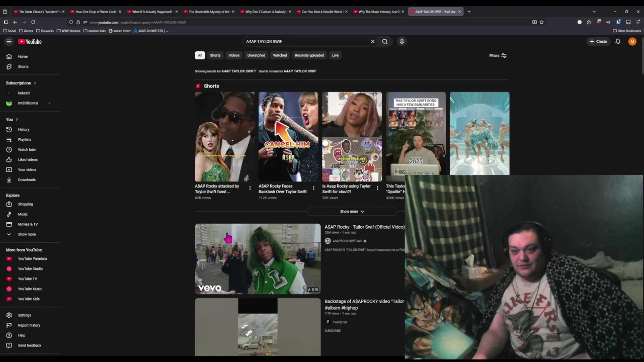Image resolution: width=644 pixels, height=362 pixels.
Task: Click the magnifying glass search button
Action: (x=385, y=42)
